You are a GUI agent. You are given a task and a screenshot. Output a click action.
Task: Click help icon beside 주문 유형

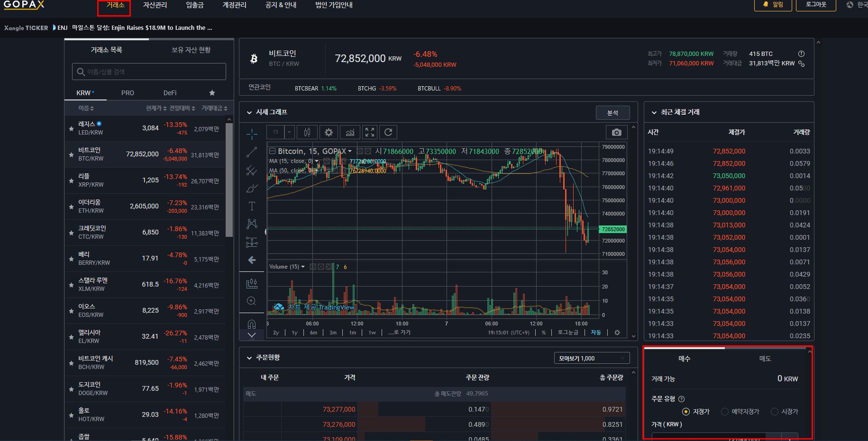(x=682, y=399)
